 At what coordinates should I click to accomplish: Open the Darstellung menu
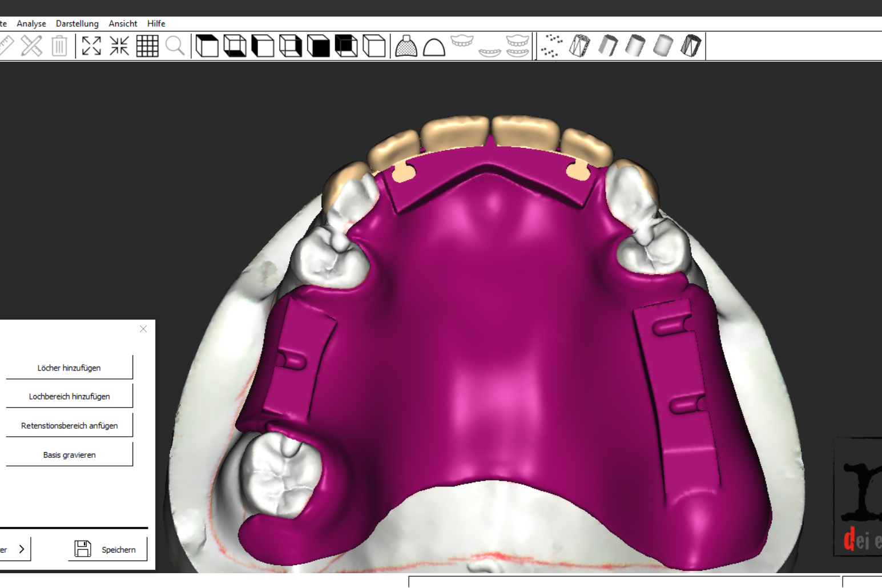click(x=77, y=23)
